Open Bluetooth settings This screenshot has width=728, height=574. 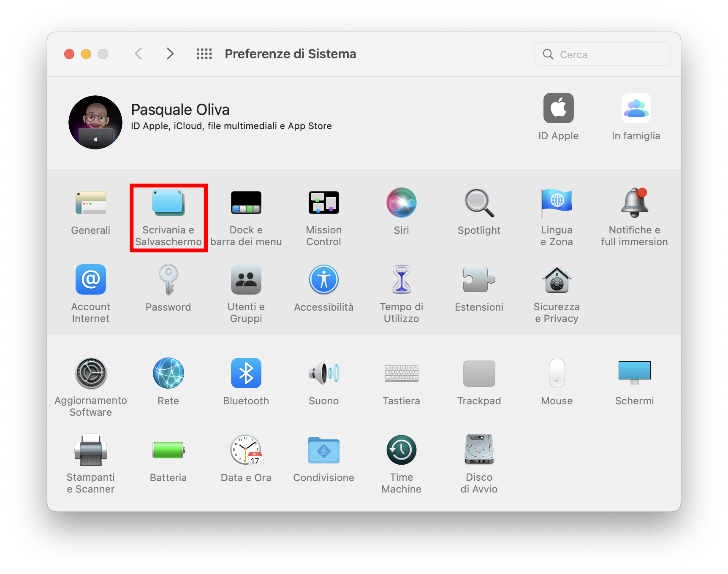pyautogui.click(x=246, y=374)
